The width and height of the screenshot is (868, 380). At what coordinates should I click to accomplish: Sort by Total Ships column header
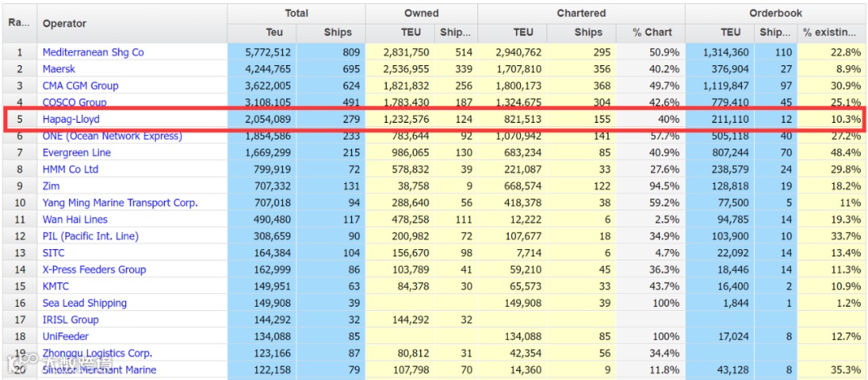click(330, 33)
